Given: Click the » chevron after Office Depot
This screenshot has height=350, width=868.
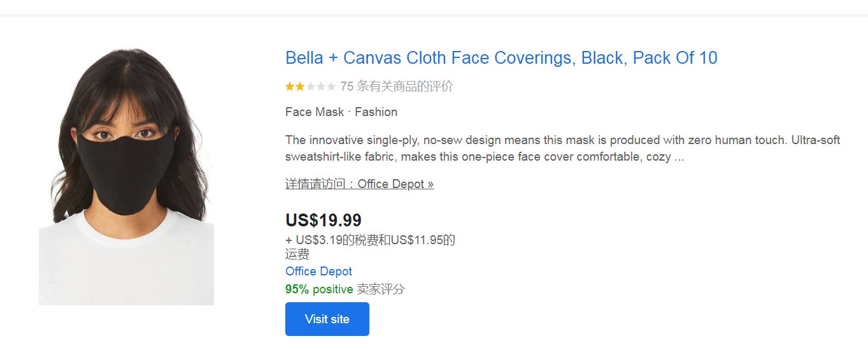Looking at the screenshot, I should click(430, 184).
